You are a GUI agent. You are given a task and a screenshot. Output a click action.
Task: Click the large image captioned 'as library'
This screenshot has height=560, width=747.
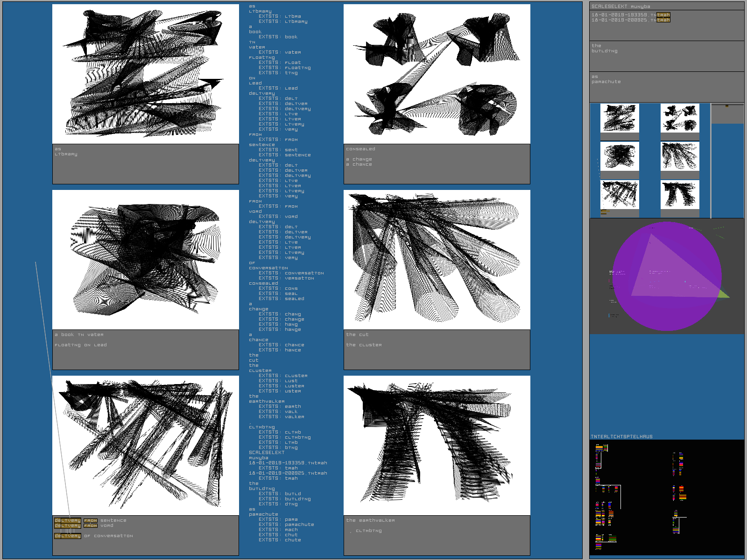click(x=146, y=74)
